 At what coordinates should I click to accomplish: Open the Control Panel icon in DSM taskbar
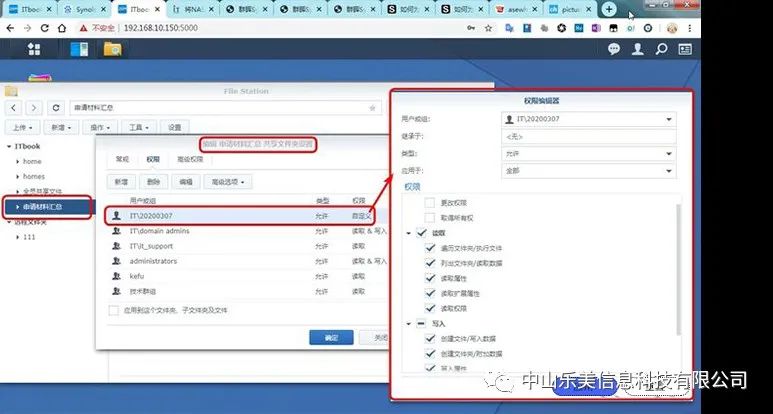(x=79, y=49)
